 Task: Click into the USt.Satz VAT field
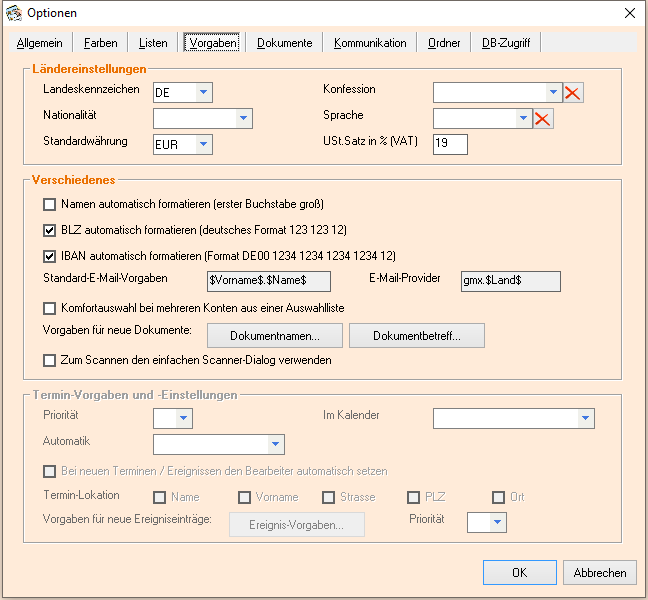[450, 145]
